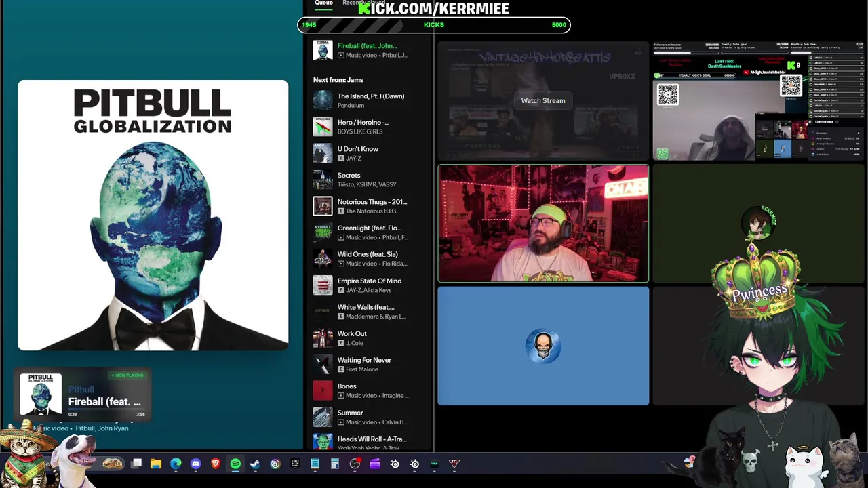Click Waiting For Never album thumbnail

click(323, 365)
